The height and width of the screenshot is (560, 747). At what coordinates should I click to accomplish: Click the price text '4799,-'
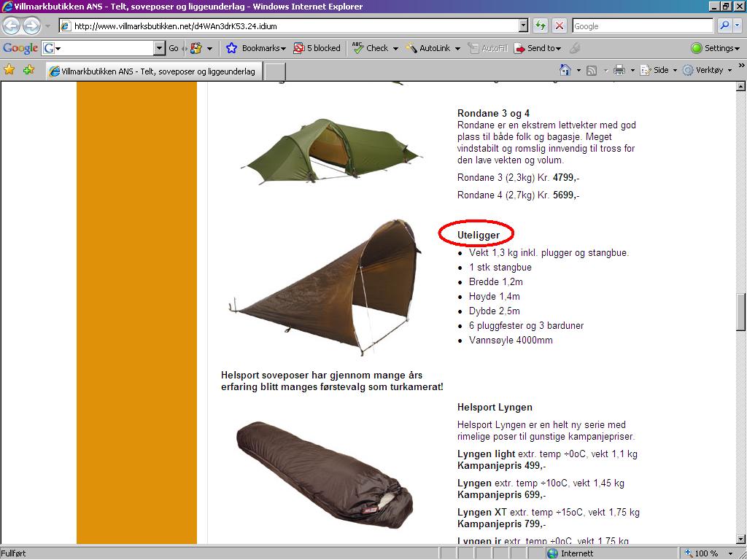pyautogui.click(x=566, y=178)
